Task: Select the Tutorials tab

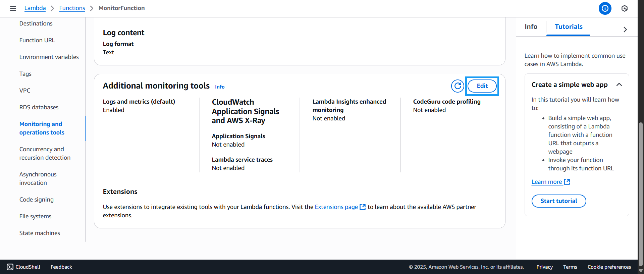Action: tap(568, 27)
